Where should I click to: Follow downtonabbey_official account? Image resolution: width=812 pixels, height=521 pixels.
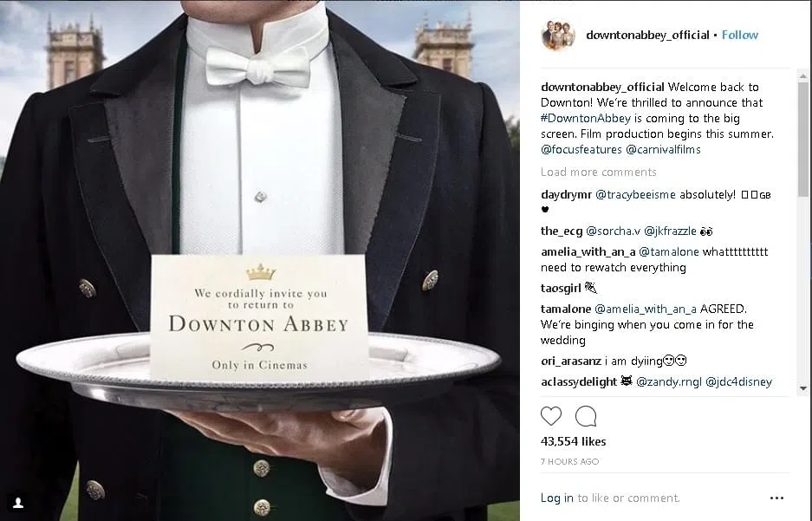(x=740, y=36)
